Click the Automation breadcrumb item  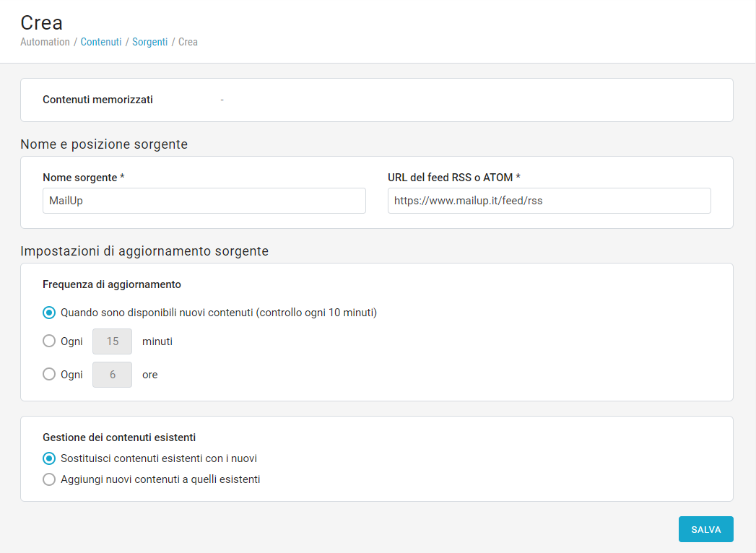[x=45, y=42]
